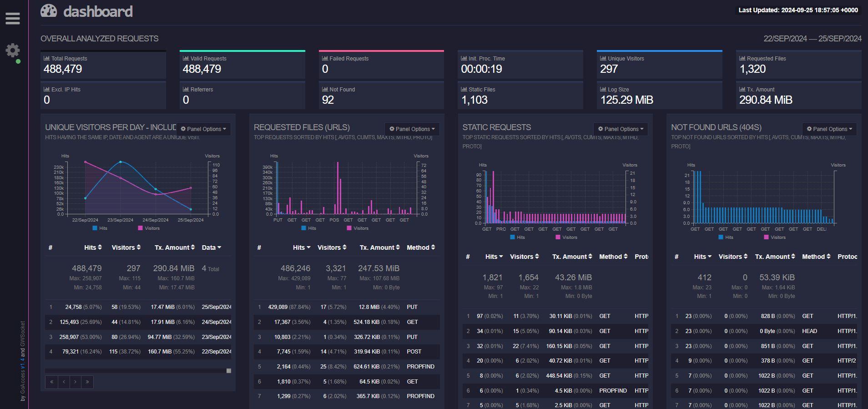Click the Total Requests chart icon
The image size is (868, 409).
pos(46,58)
